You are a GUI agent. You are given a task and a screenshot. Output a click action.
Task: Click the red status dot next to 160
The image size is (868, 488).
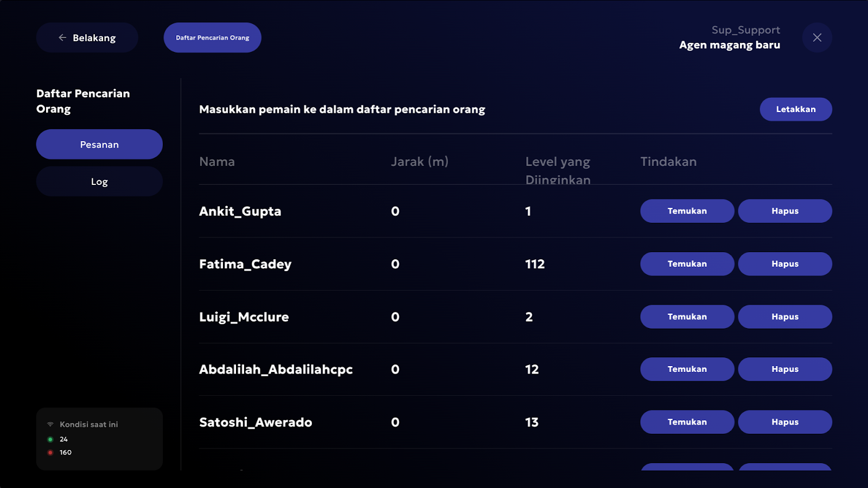click(50, 452)
